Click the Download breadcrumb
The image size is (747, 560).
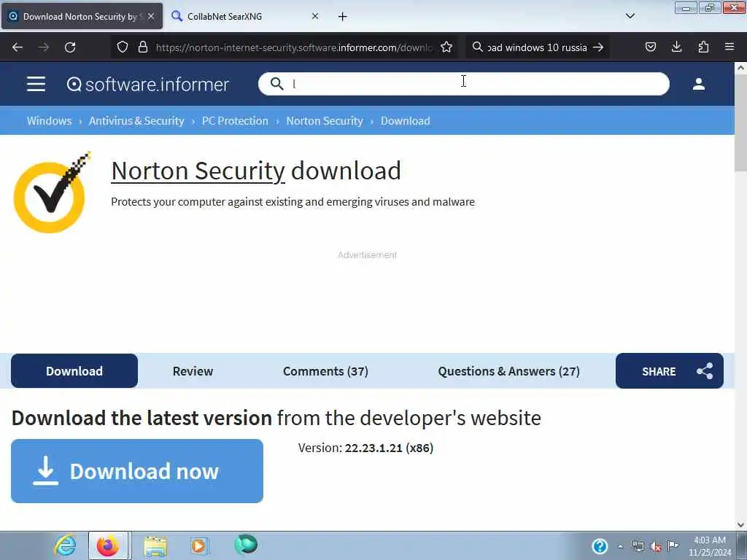[x=406, y=121]
